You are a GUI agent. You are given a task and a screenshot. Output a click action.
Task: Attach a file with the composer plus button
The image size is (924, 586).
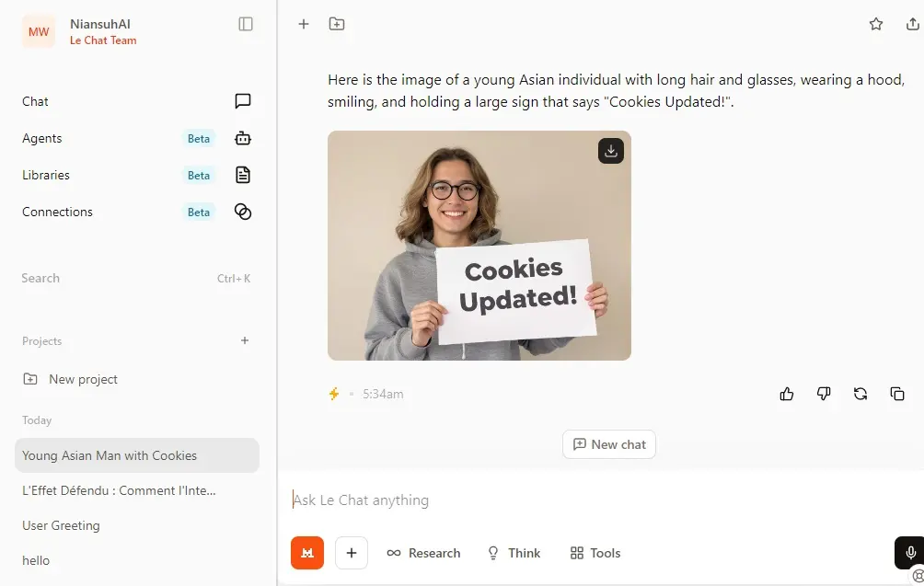[352, 553]
